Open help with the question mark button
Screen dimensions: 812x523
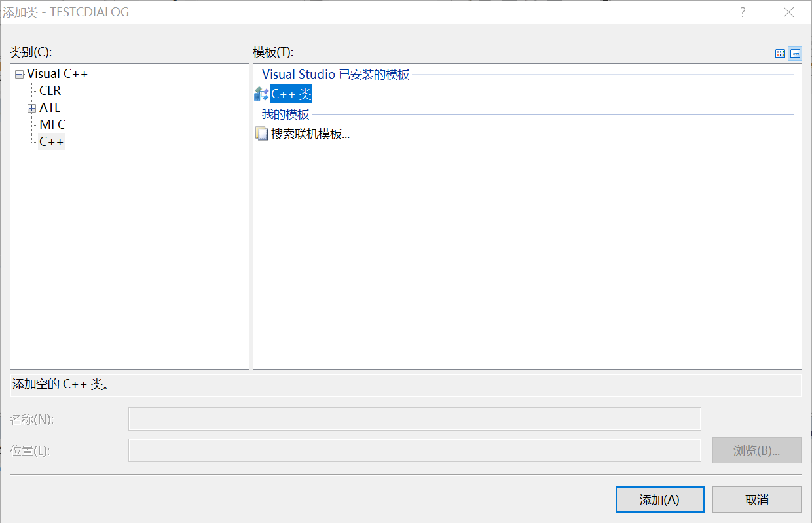743,12
